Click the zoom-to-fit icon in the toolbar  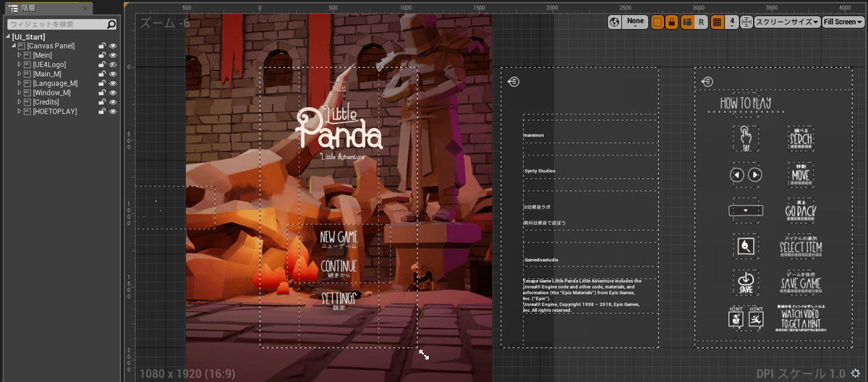(x=746, y=22)
